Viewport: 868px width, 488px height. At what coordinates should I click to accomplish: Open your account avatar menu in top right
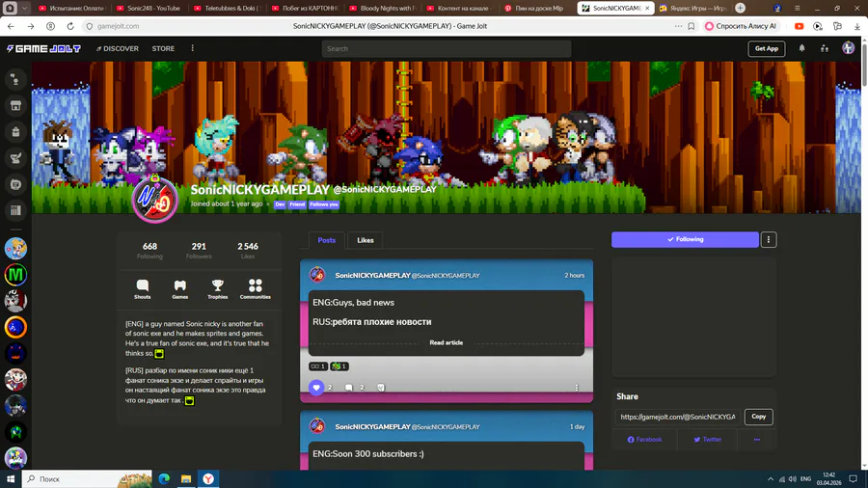point(848,48)
